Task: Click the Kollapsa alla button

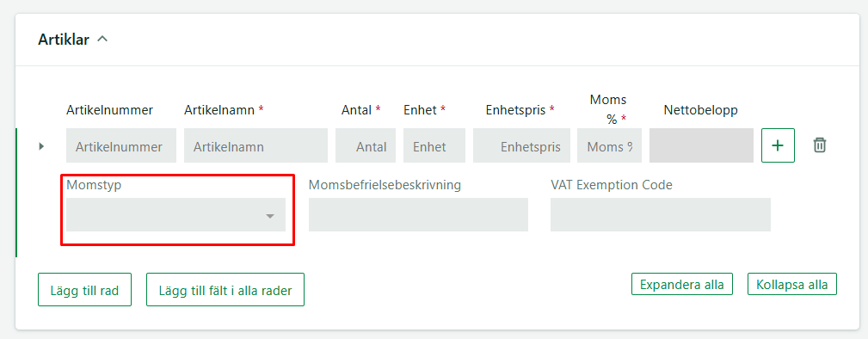Action: [x=792, y=284]
